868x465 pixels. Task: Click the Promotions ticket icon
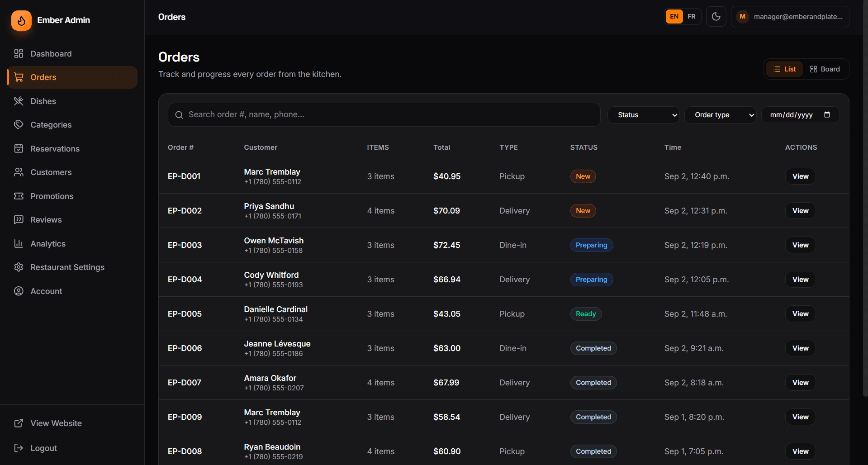point(19,196)
